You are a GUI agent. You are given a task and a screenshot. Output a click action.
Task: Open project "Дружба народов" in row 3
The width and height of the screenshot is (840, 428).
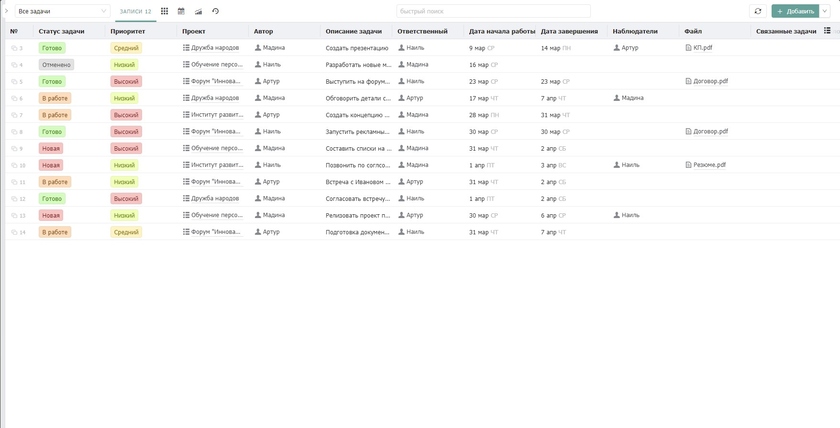[x=214, y=48]
